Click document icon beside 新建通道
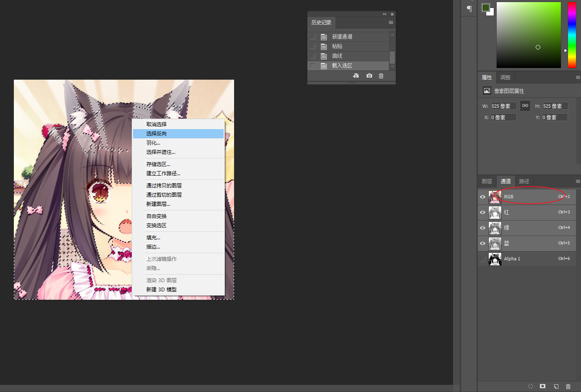This screenshot has width=581, height=392. pos(324,37)
